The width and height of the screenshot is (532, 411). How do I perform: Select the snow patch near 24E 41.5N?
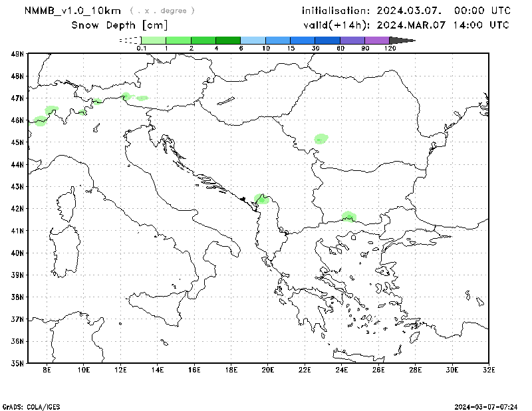coord(348,216)
